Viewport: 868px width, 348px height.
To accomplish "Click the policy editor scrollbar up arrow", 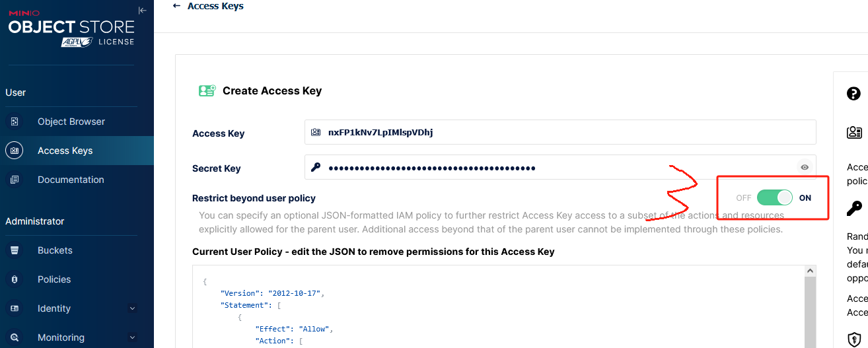I will tap(811, 271).
